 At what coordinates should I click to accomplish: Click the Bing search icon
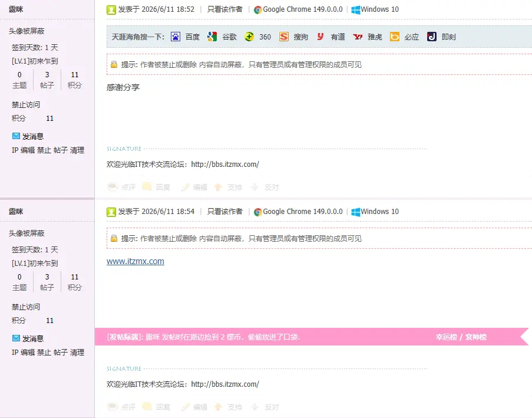[394, 37]
